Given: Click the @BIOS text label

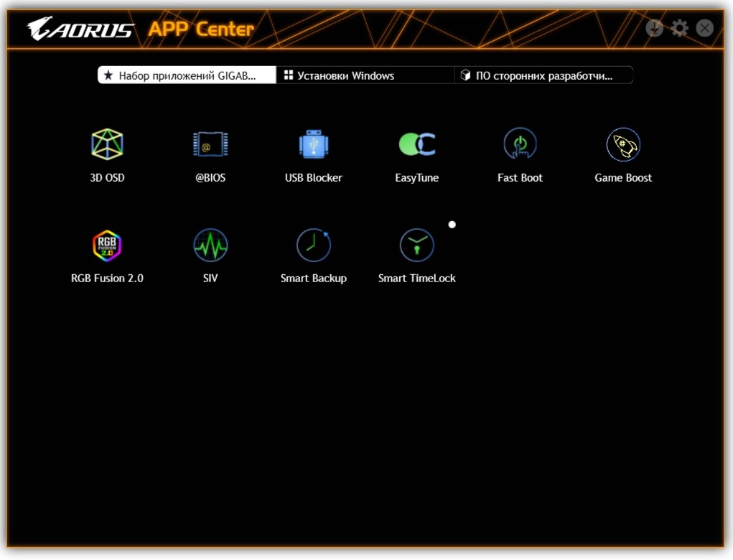Looking at the screenshot, I should click(x=210, y=177).
